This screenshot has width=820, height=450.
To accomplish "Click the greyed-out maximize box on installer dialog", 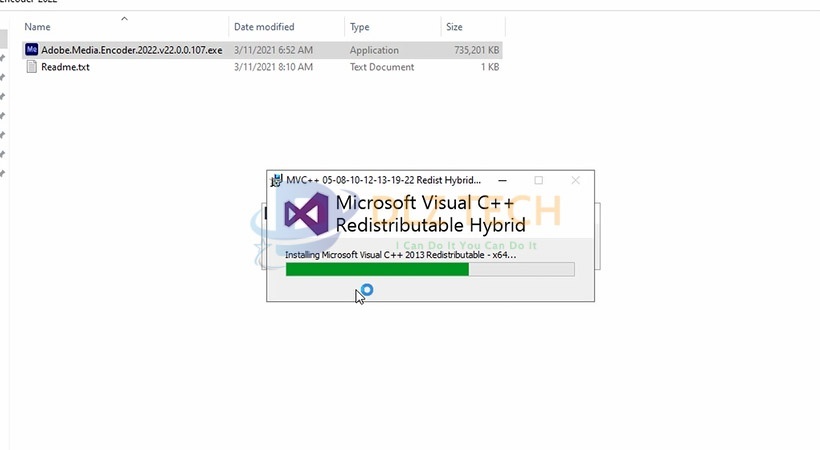I will click(539, 180).
